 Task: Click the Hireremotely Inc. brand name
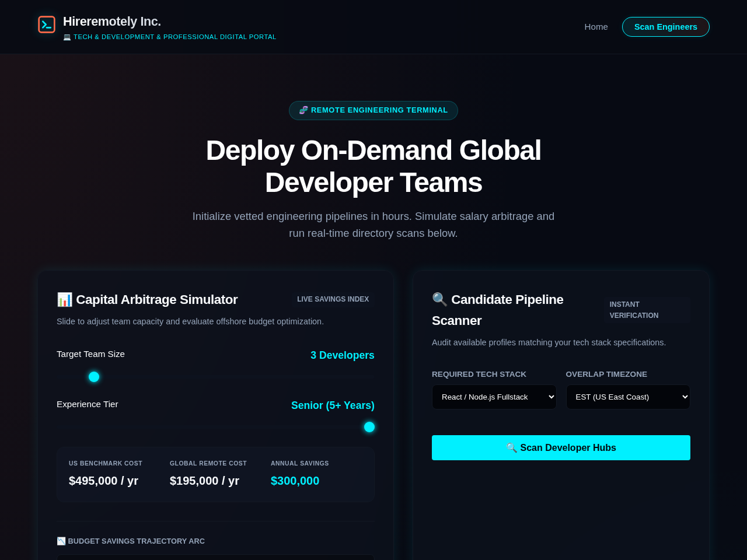coord(112,22)
